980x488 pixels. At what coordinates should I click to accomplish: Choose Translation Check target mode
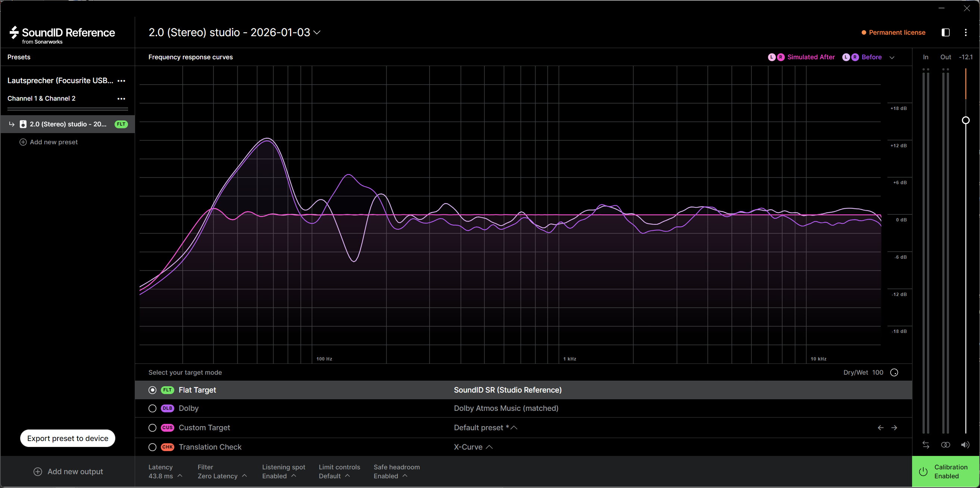(x=152, y=447)
